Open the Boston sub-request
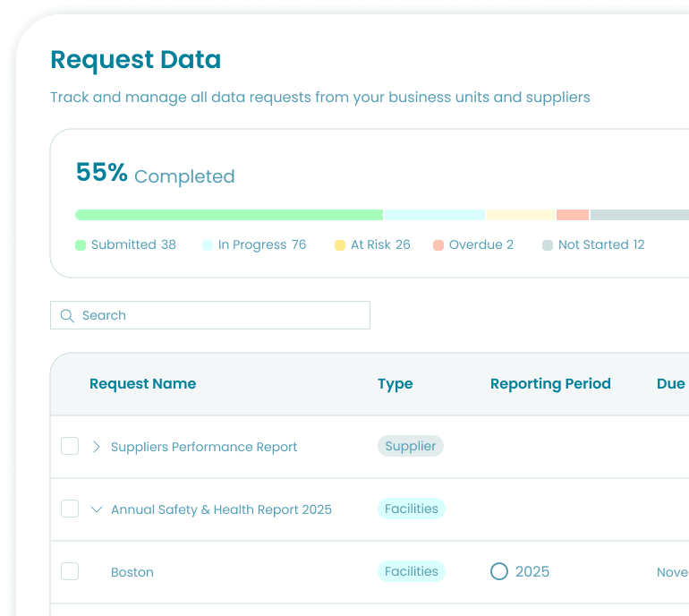The height and width of the screenshot is (616, 689). (x=132, y=572)
